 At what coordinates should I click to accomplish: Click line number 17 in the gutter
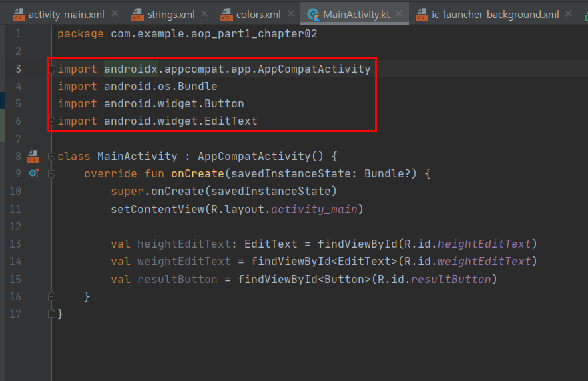tap(15, 314)
